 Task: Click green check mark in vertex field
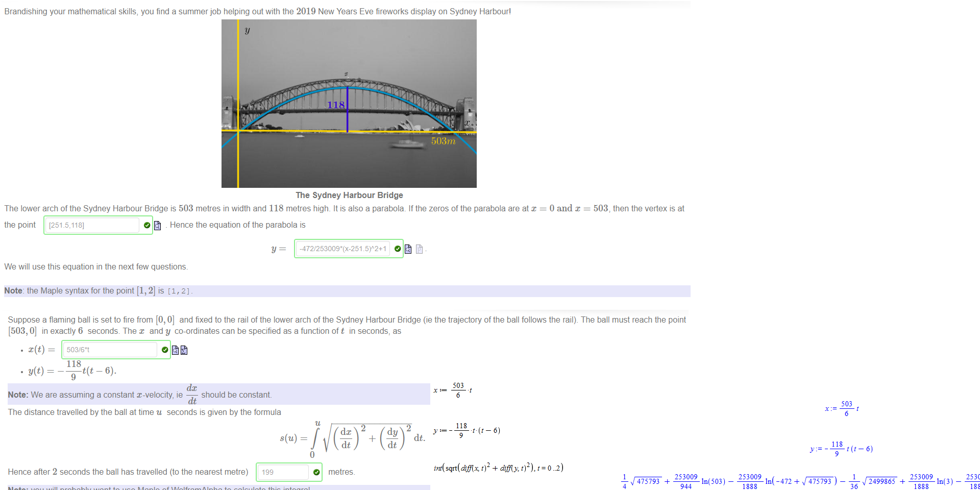[x=147, y=225]
